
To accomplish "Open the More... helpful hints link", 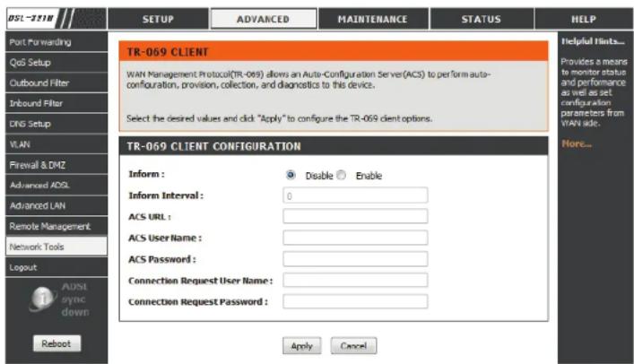I will pyautogui.click(x=577, y=143).
